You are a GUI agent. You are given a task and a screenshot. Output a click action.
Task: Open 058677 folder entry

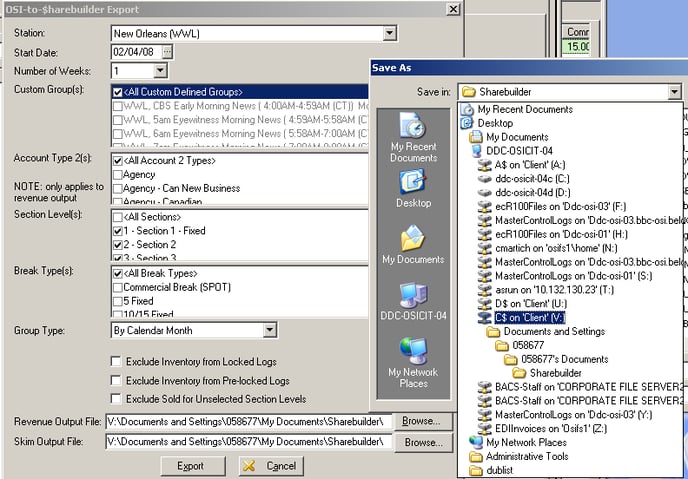point(520,345)
